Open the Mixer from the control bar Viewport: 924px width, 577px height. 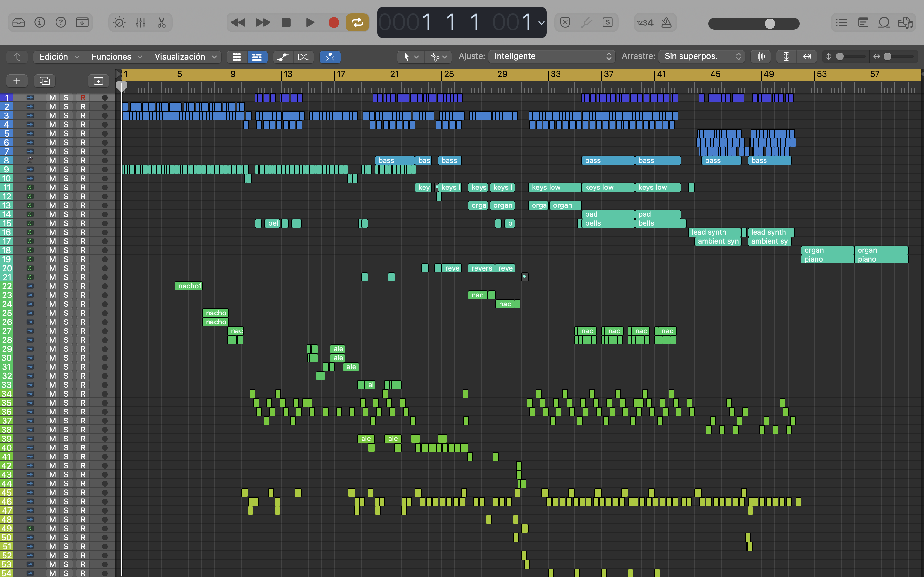tap(141, 23)
